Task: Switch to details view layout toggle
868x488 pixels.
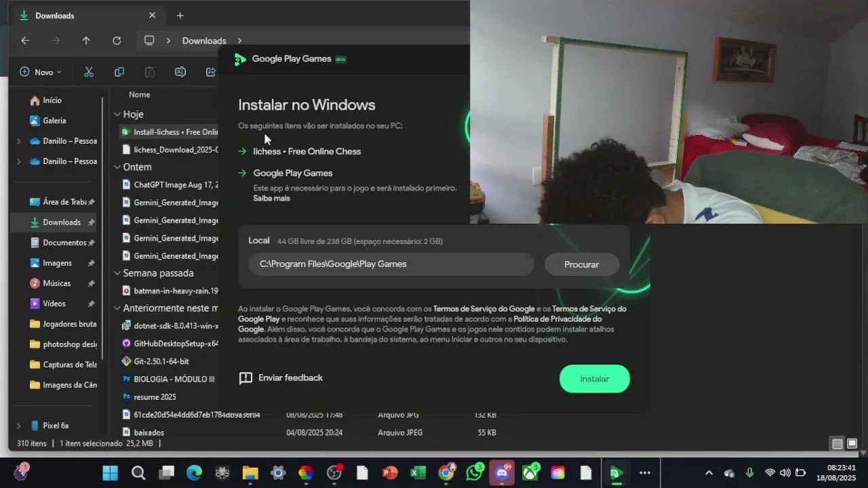Action: [x=837, y=444]
